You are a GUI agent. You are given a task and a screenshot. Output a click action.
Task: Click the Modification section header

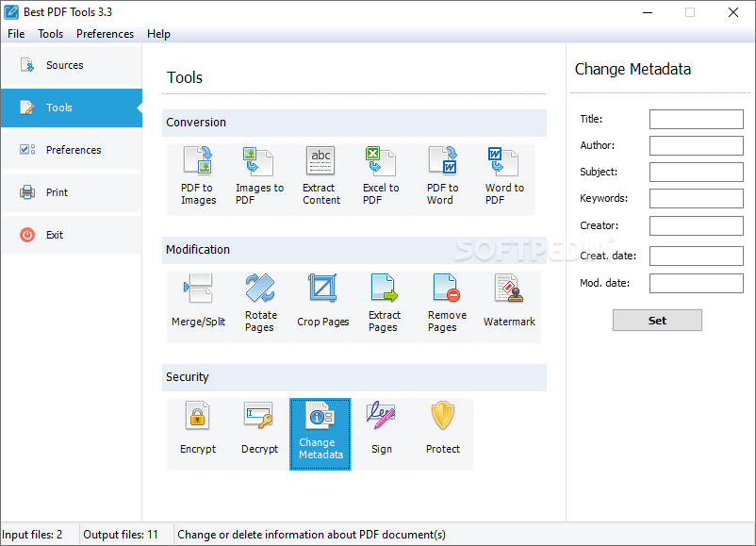tap(354, 250)
